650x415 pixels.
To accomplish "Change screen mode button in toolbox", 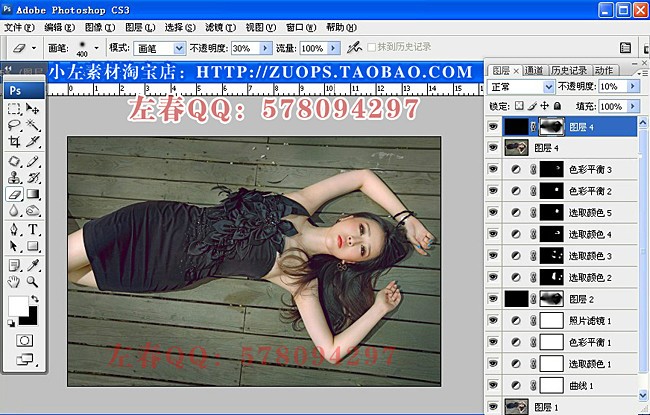I will (25, 359).
